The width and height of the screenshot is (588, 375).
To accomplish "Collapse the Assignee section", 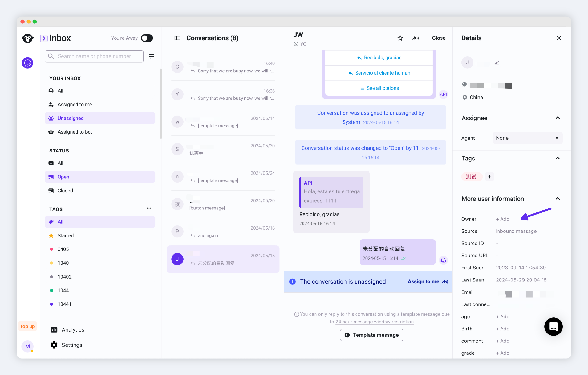I will click(x=558, y=118).
